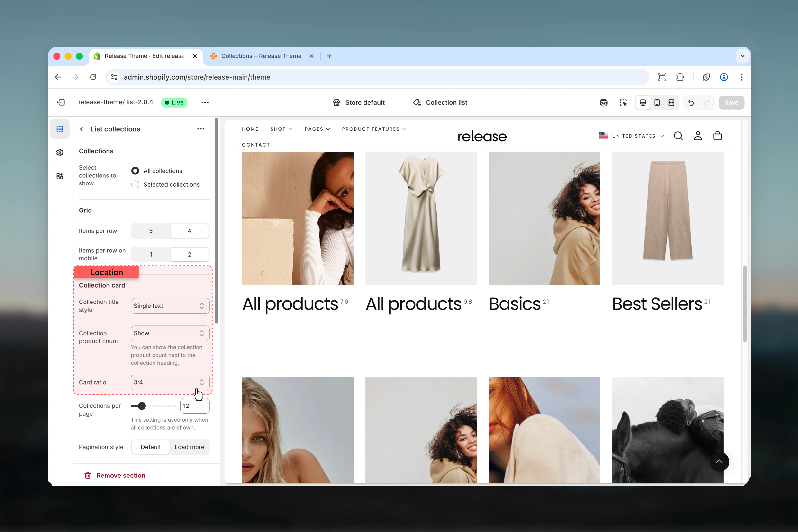Set Items per row on mobile to 2
Viewport: 798px width, 532px height.
click(x=190, y=255)
